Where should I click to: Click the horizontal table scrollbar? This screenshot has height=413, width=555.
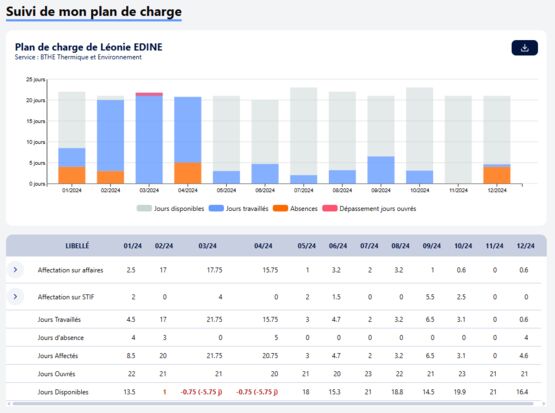tap(273, 403)
